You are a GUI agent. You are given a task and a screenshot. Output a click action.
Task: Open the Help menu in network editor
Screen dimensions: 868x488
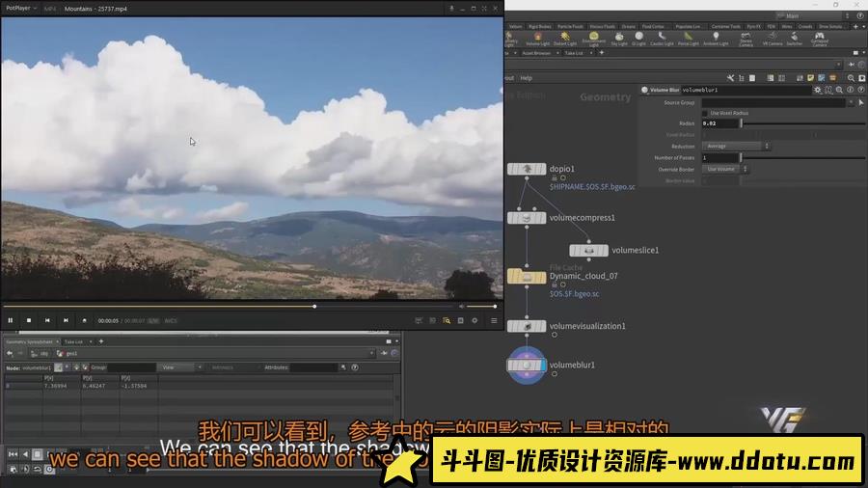[x=526, y=78]
